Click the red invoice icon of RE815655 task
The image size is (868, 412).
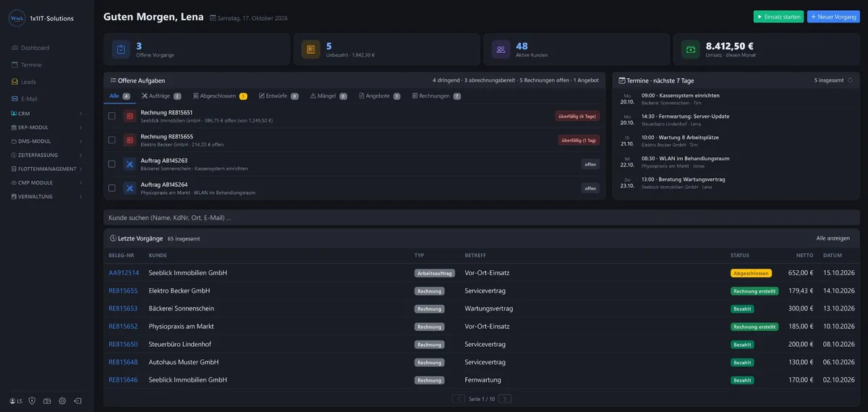pyautogui.click(x=129, y=140)
